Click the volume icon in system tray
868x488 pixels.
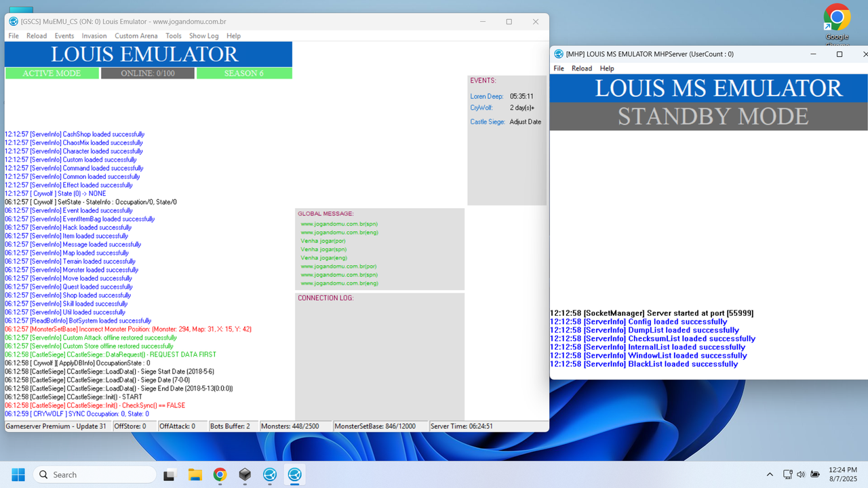coord(801,474)
